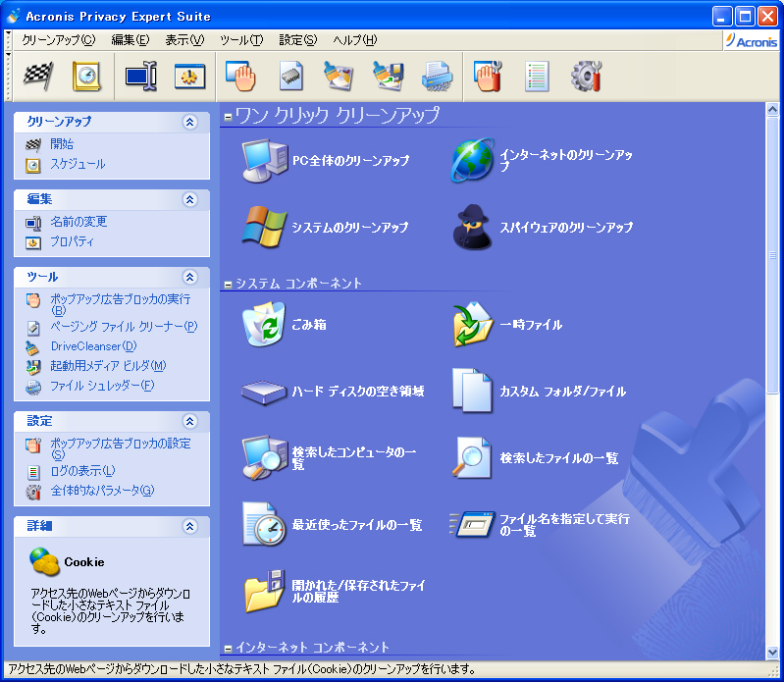Click the checkered flag start cleanup toolbar icon
This screenshot has height=682, width=784.
tap(38, 76)
